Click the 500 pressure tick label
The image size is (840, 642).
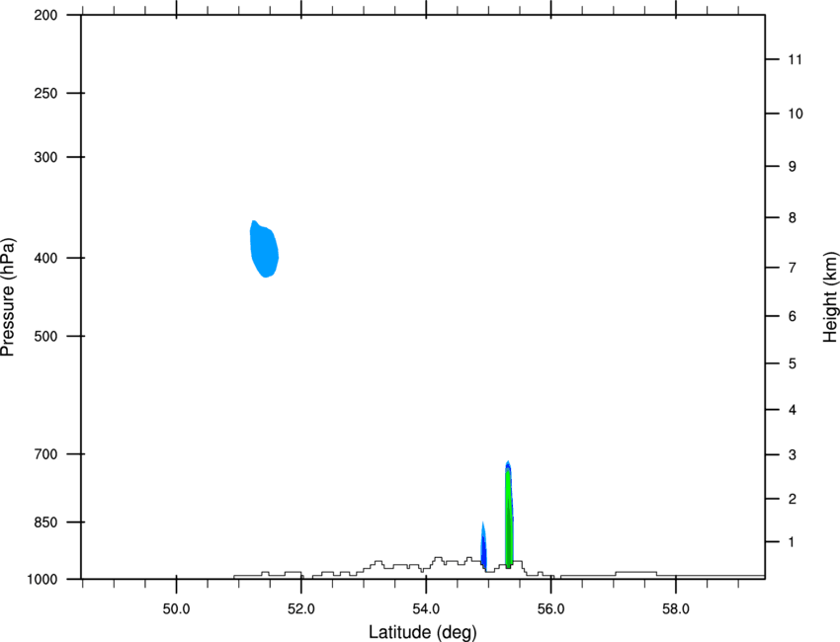45,336
